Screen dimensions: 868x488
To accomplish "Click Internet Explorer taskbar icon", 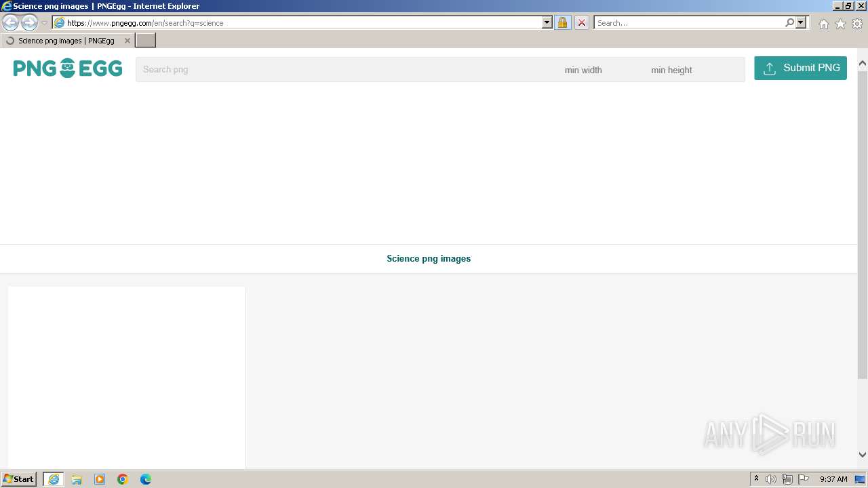I will (x=54, y=479).
